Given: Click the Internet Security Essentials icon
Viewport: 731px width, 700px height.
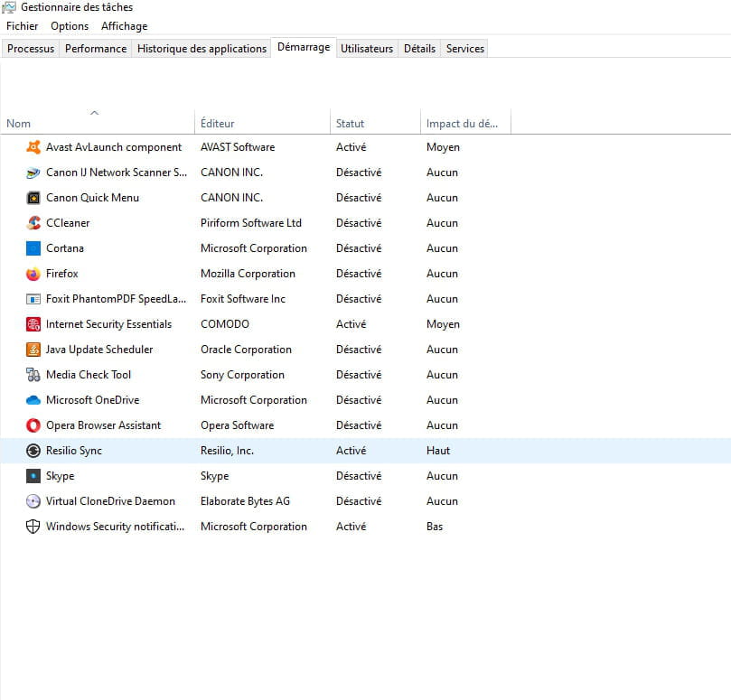Looking at the screenshot, I should point(33,324).
